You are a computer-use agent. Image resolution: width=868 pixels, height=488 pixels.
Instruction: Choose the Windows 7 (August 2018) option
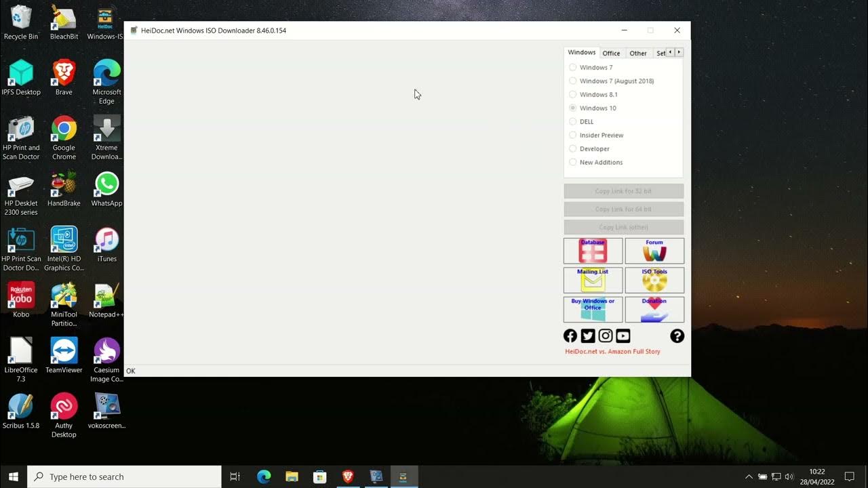(x=612, y=81)
